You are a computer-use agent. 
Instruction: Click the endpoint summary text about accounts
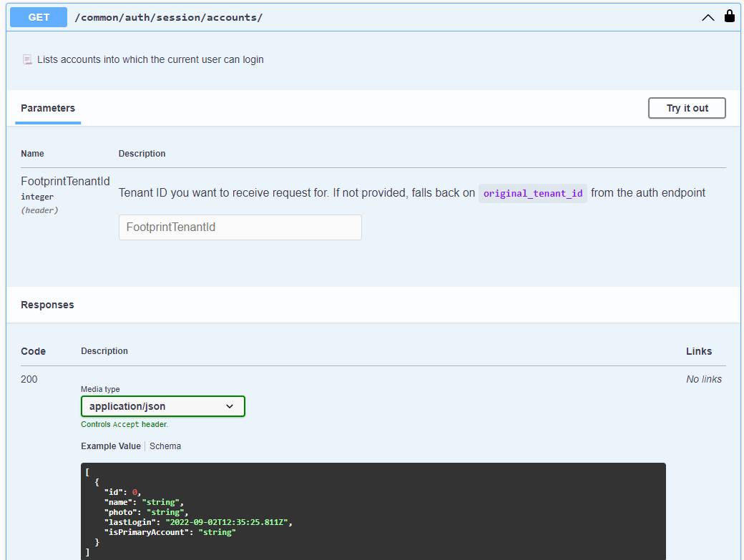coord(150,60)
